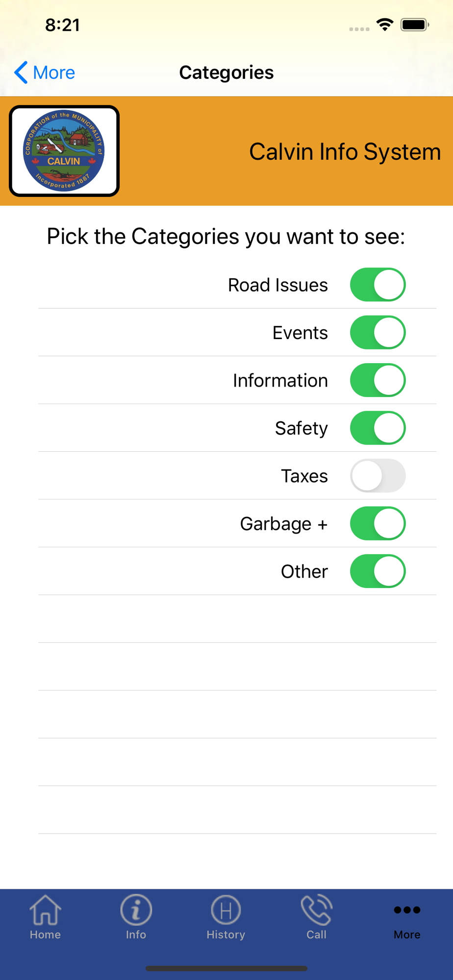
Task: Tap the Call phone icon
Action: pyautogui.click(x=316, y=910)
